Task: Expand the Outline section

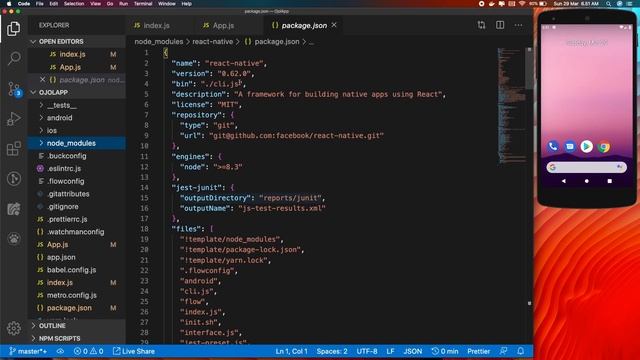Action: point(77,326)
